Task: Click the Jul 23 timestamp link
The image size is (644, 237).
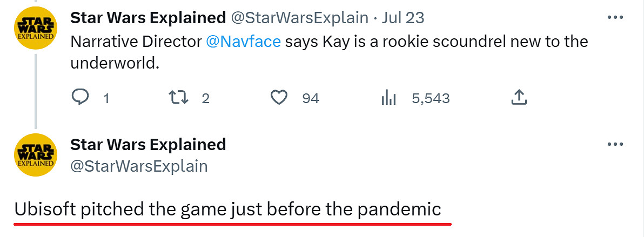Action: [x=403, y=17]
